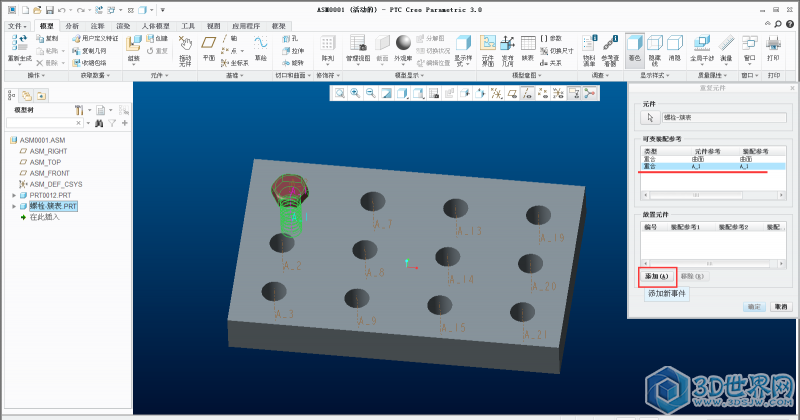Open the 基准 (Datum) group dropdown
Image resolution: width=800 pixels, height=420 pixels.
(x=235, y=76)
